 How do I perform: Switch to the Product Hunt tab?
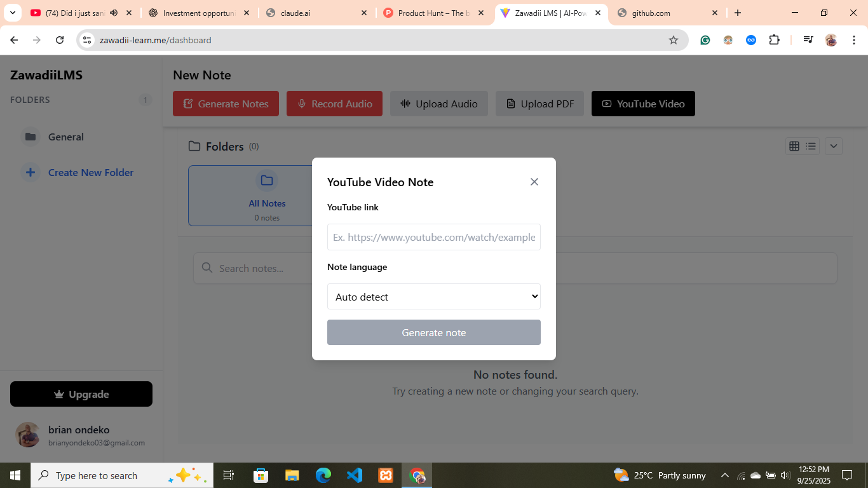point(434,13)
